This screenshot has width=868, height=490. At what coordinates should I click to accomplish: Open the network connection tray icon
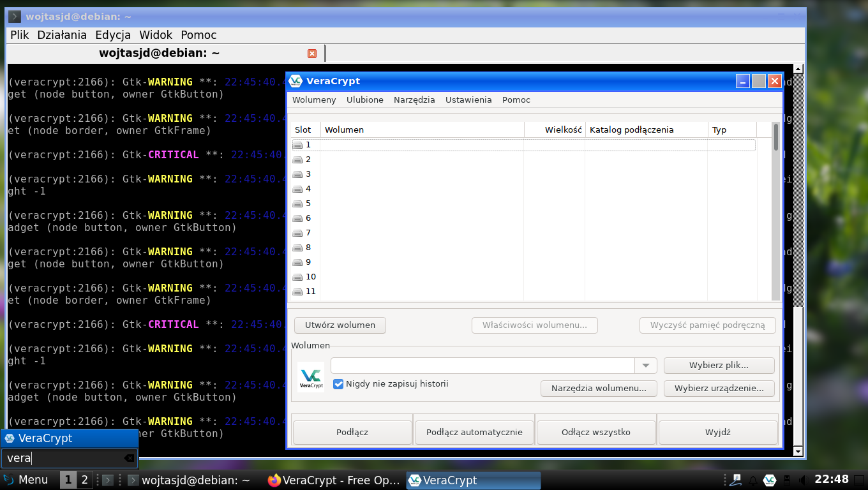736,480
